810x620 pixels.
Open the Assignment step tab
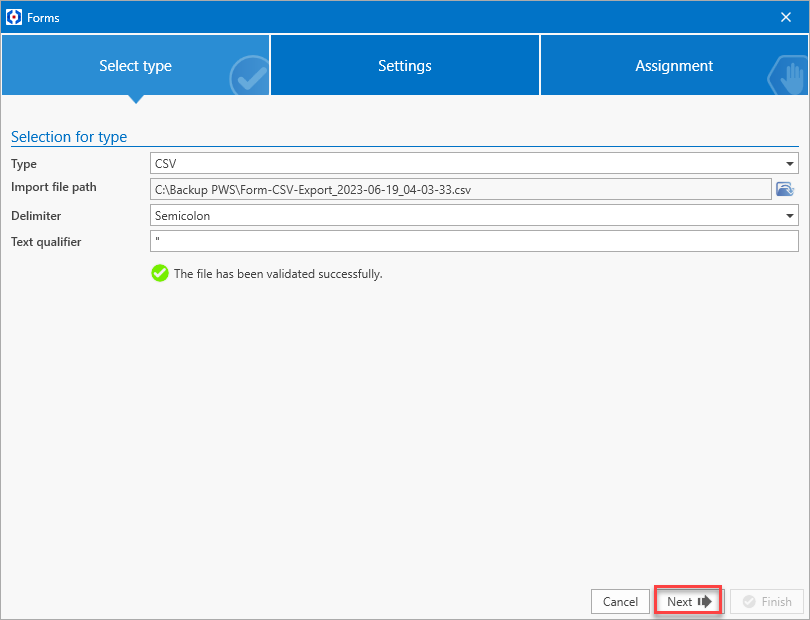click(674, 65)
